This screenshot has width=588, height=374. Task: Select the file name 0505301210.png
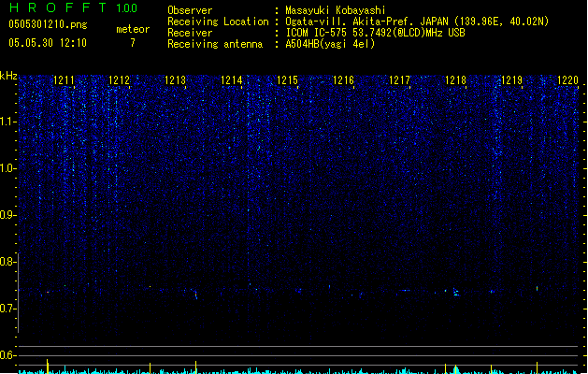pyautogui.click(x=48, y=24)
